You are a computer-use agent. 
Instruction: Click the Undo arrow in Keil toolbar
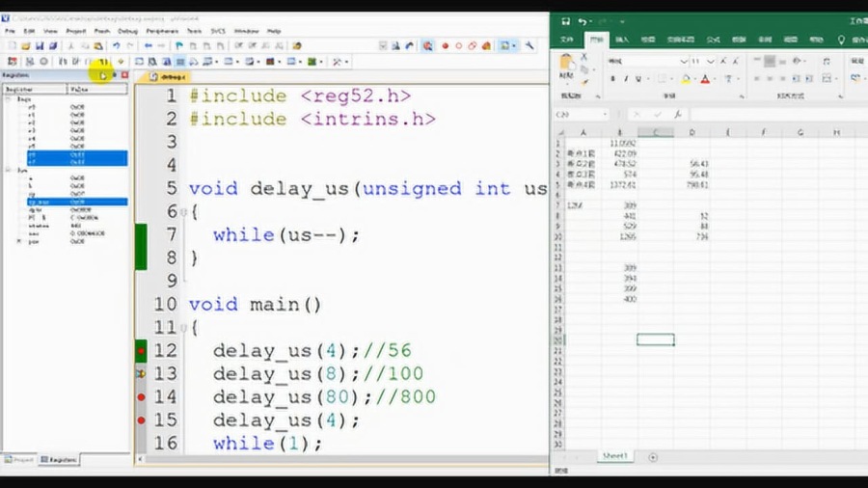pyautogui.click(x=117, y=46)
